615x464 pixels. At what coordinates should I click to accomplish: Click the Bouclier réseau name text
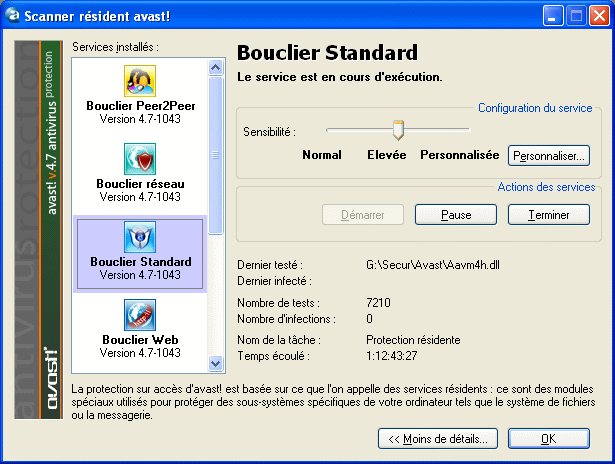click(140, 184)
